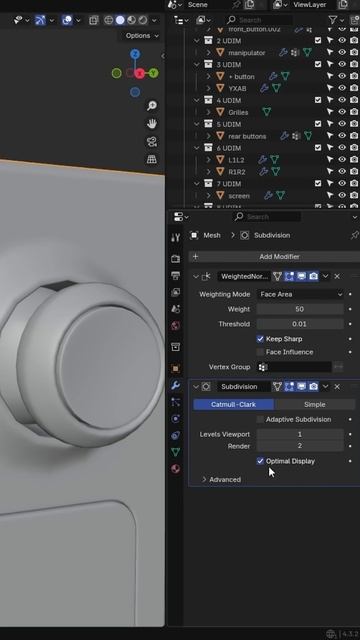This screenshot has width=360, height=640.
Task: Toggle Subdivision modifier on cage
Action: pos(278,387)
